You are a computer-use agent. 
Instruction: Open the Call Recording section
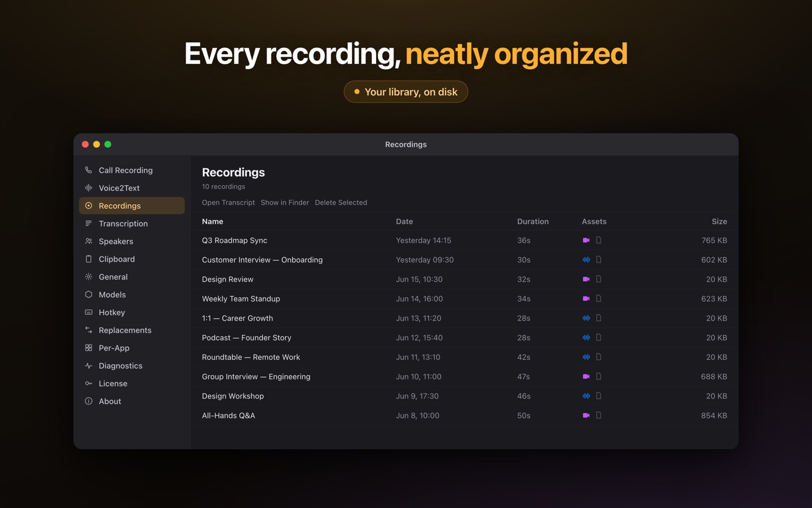[132, 170]
